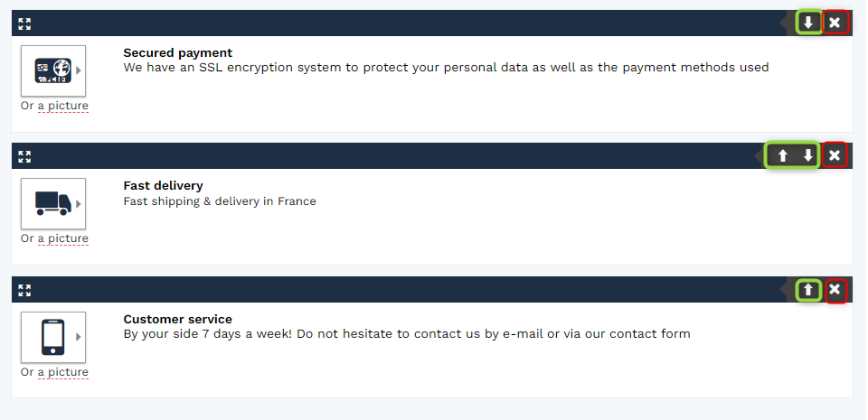Click 'Or a picture' under Fast delivery

tap(54, 238)
